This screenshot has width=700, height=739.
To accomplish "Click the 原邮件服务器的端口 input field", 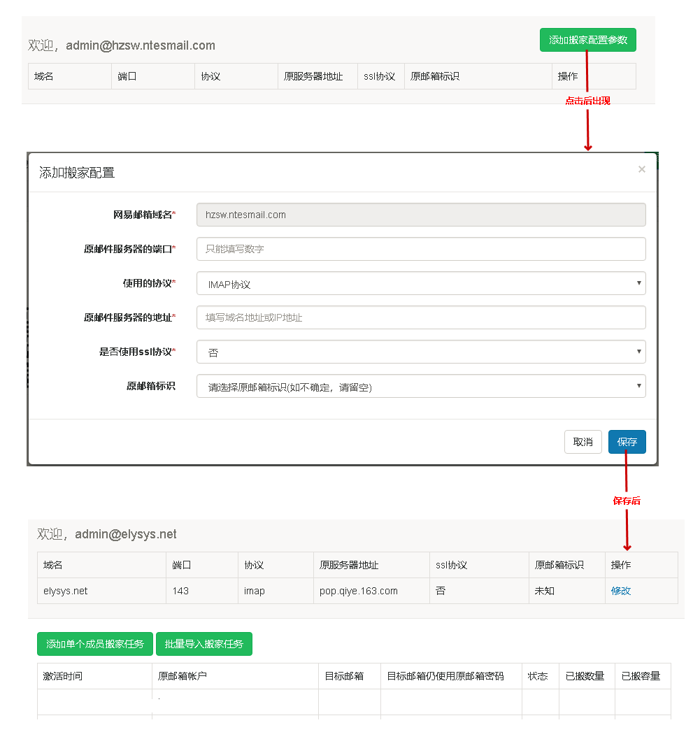I will coord(421,249).
